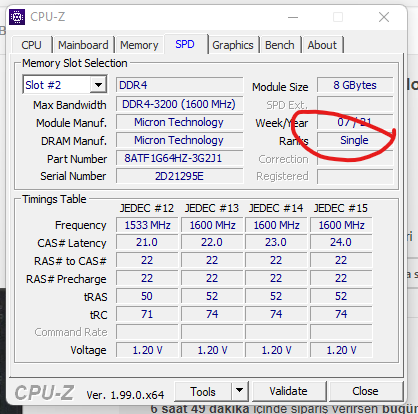Click the Tools button
The height and width of the screenshot is (414, 418).
[203, 391]
